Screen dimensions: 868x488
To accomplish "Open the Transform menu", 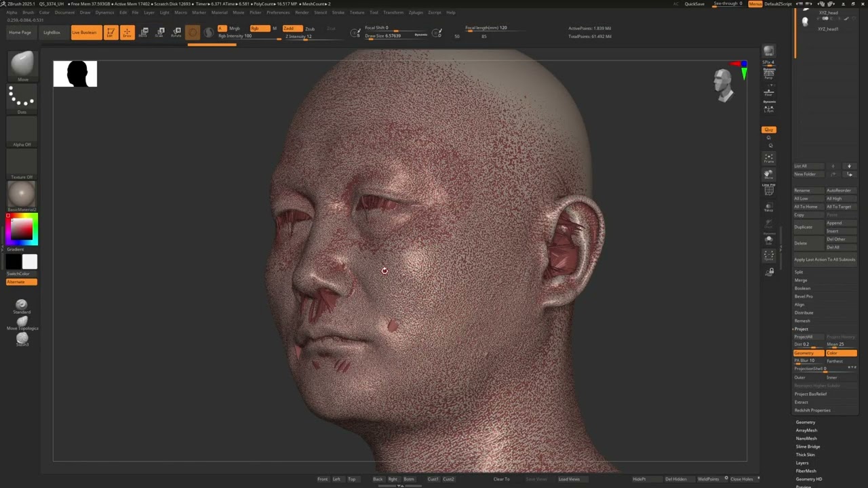I will click(x=393, y=12).
